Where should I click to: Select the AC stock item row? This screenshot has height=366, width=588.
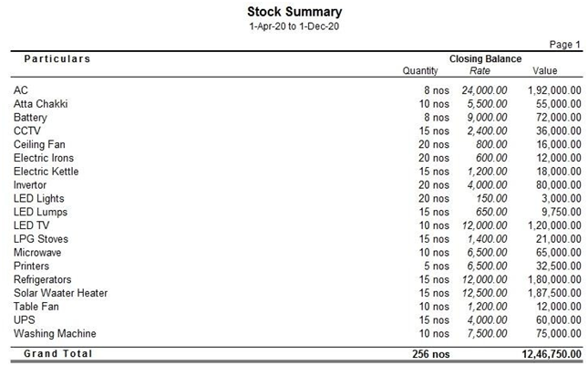coord(20,90)
